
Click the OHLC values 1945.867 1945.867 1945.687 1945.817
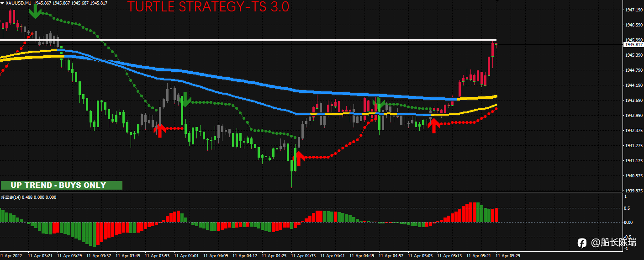point(71,3)
